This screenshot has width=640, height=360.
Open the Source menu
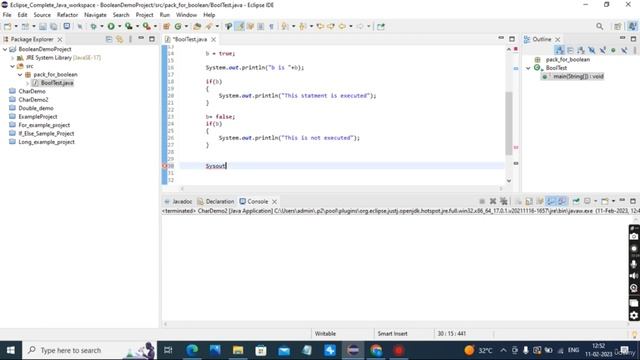pos(42,15)
